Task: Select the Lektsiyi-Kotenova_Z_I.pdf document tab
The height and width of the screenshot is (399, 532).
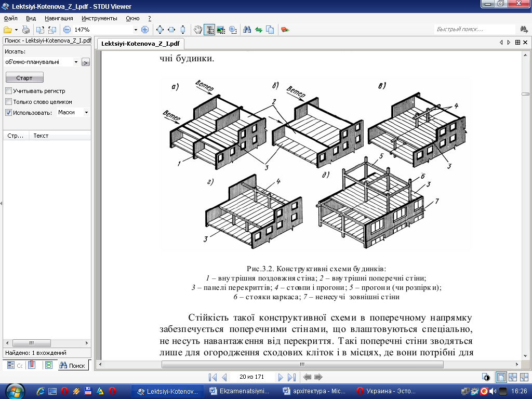Action: [140, 44]
